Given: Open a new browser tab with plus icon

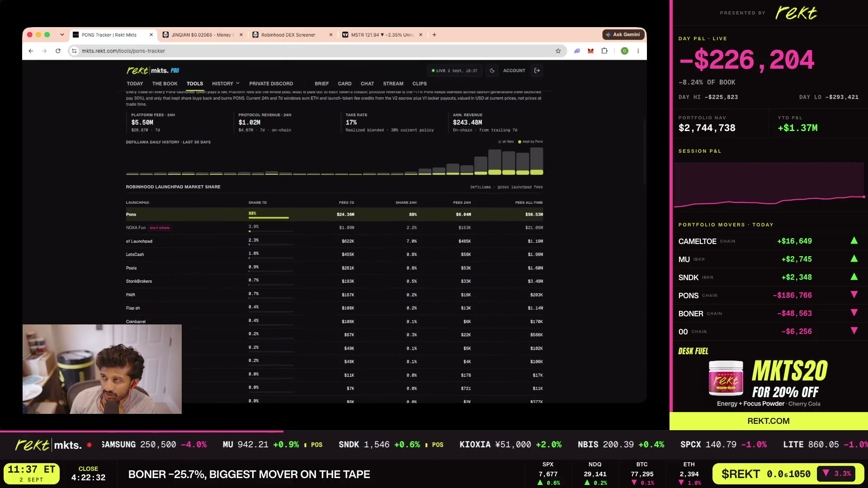Looking at the screenshot, I should click(x=434, y=35).
